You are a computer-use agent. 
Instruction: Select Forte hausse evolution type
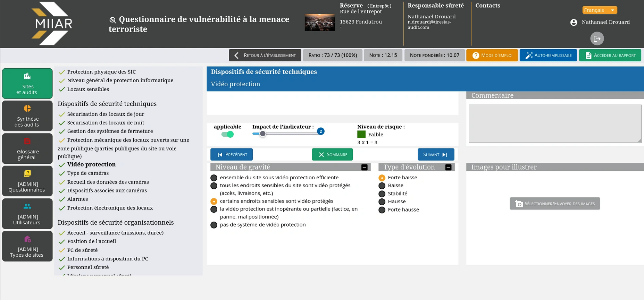tap(382, 210)
